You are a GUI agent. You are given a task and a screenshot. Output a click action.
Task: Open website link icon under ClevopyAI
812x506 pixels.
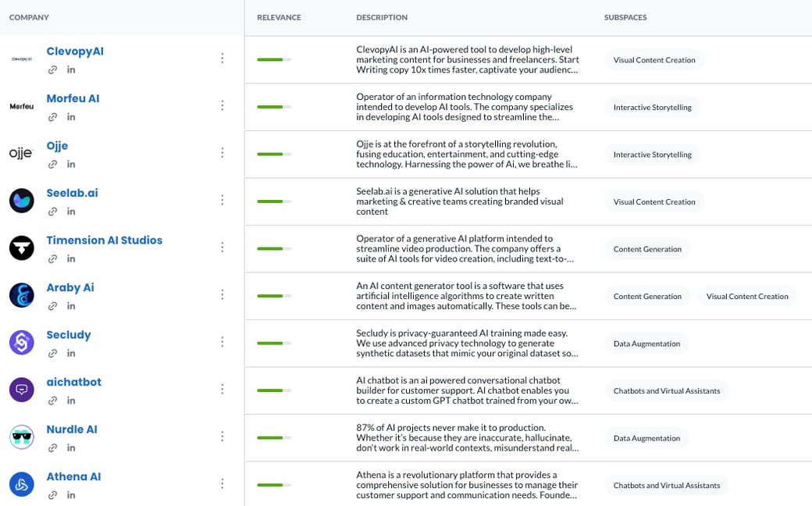[x=52, y=69]
